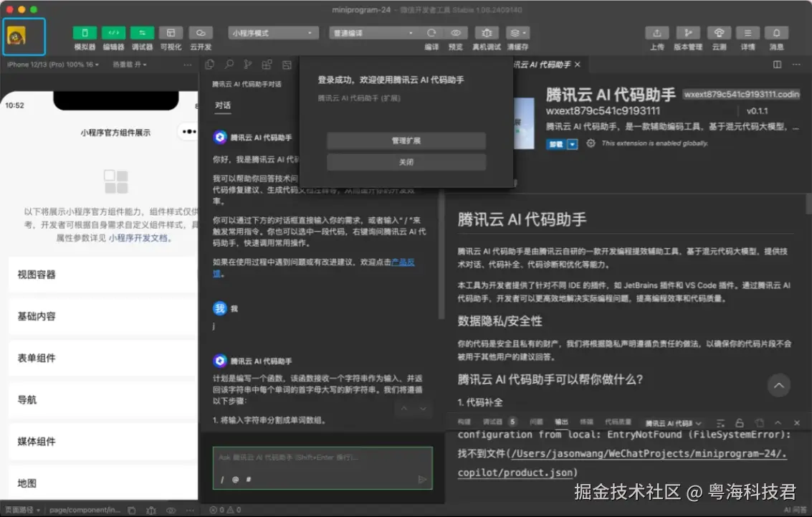Clear output with the list-clear icon
Image resolution: width=812 pixels, height=517 pixels.
(720, 423)
